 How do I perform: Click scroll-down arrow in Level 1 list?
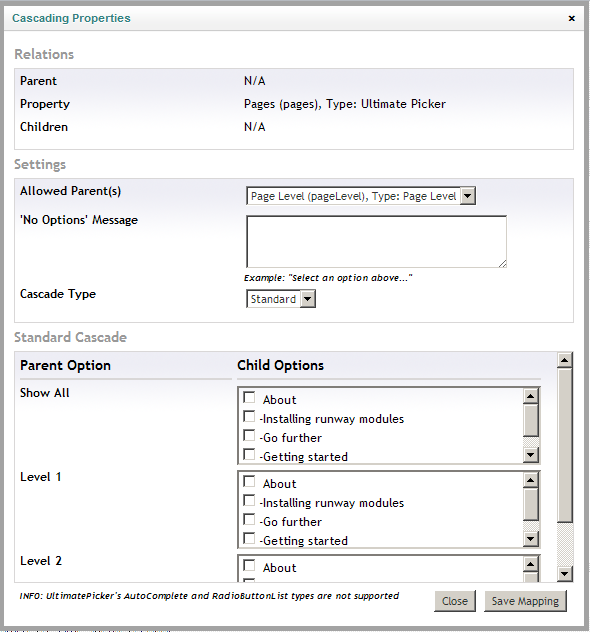(x=531, y=539)
